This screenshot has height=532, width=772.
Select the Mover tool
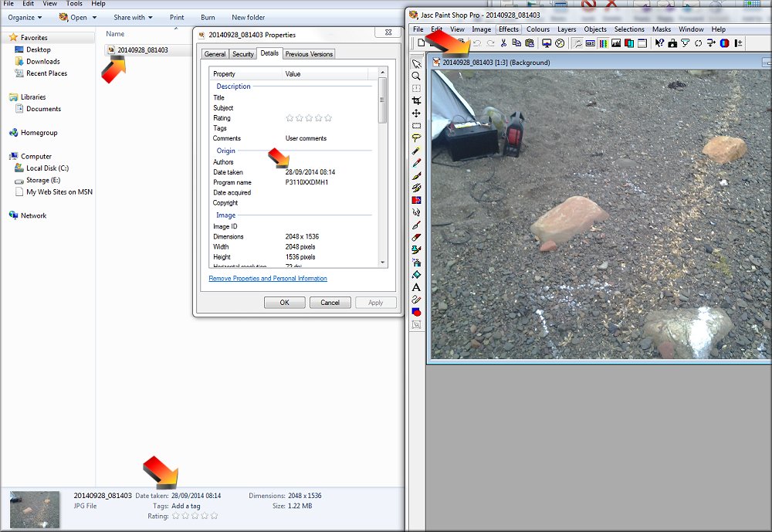tap(416, 114)
